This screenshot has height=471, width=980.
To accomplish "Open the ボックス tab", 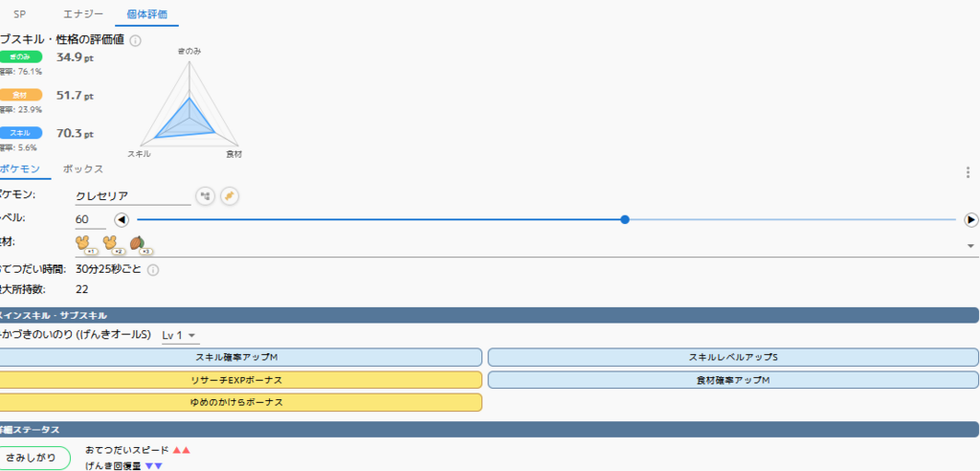I will pyautogui.click(x=83, y=169).
